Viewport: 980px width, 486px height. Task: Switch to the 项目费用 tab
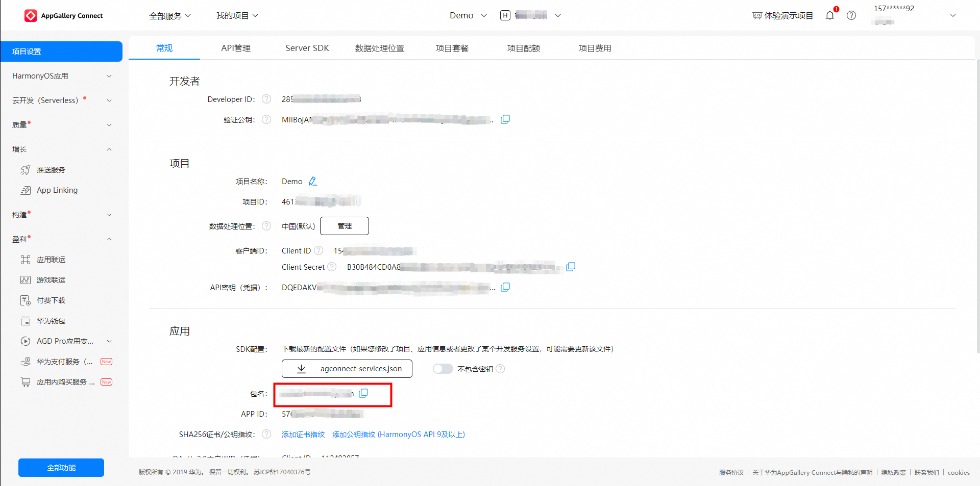595,48
